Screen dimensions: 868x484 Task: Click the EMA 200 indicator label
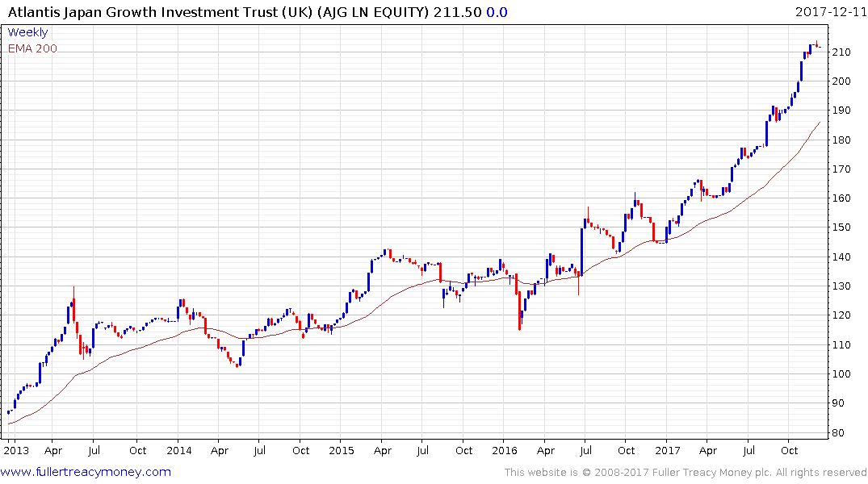pos(32,48)
